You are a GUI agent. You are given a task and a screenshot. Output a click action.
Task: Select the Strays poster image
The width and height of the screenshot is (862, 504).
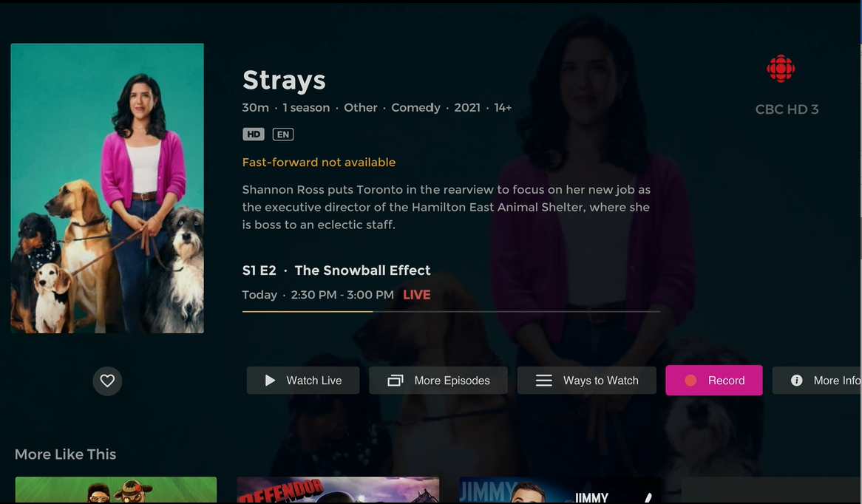(107, 188)
